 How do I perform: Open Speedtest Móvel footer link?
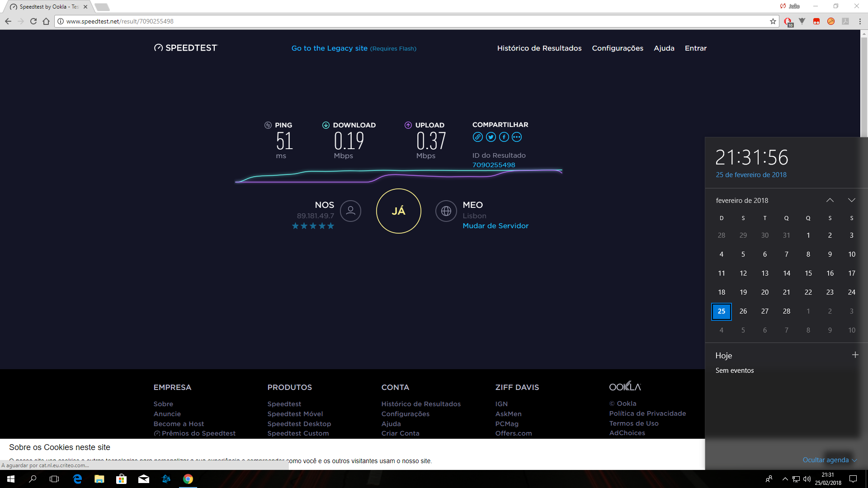coord(295,414)
